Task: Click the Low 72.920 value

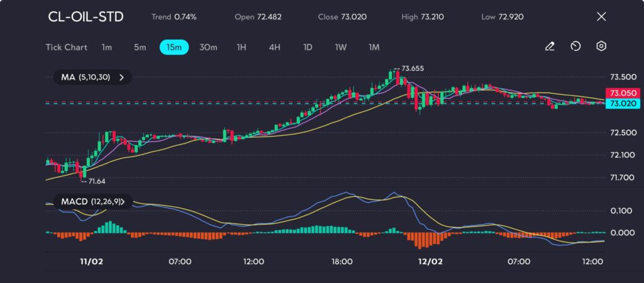Action: coord(502,17)
